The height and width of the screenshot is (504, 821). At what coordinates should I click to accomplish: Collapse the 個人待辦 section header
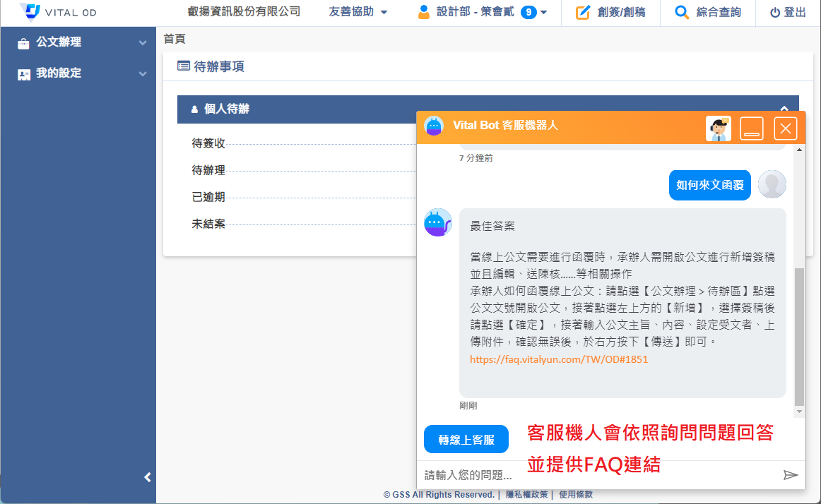pyautogui.click(x=784, y=109)
